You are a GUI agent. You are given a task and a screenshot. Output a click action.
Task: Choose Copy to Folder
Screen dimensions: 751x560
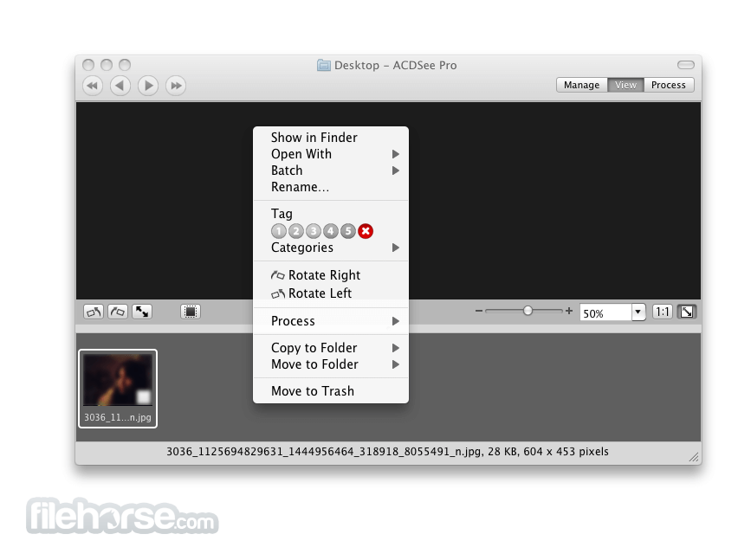[331, 348]
